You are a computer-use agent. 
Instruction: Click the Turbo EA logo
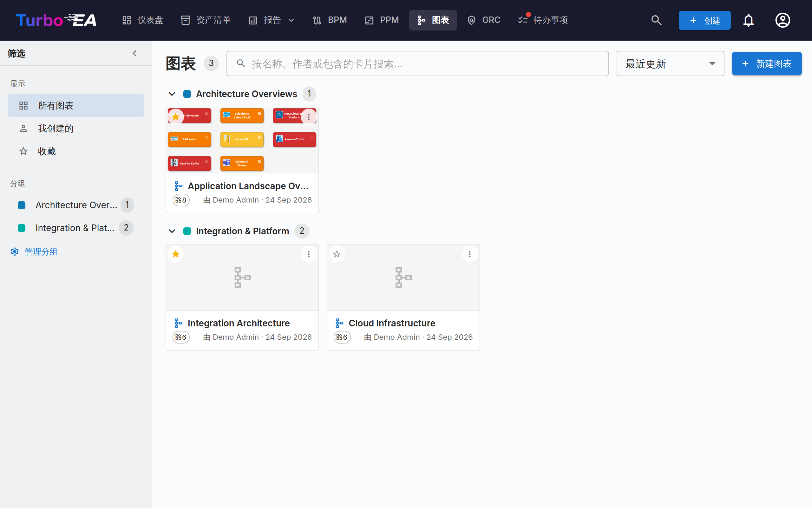click(x=56, y=20)
